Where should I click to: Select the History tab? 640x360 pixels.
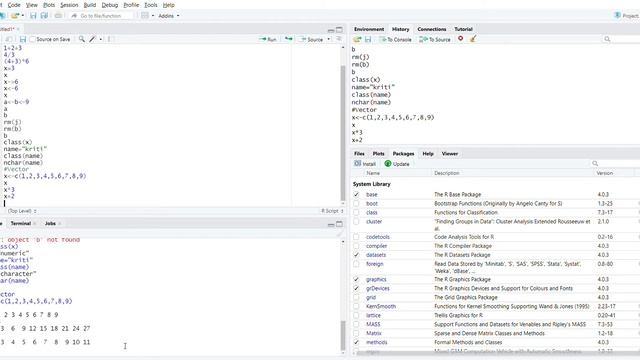(x=400, y=29)
